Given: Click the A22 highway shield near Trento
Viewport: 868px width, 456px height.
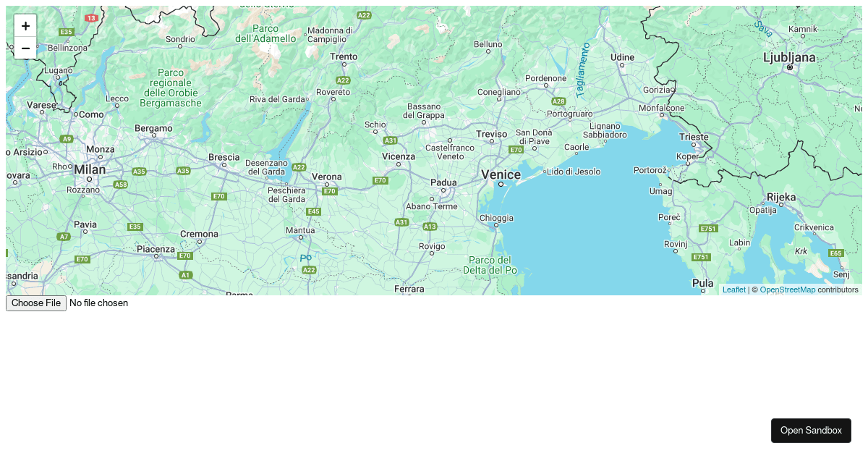Looking at the screenshot, I should pyautogui.click(x=343, y=80).
